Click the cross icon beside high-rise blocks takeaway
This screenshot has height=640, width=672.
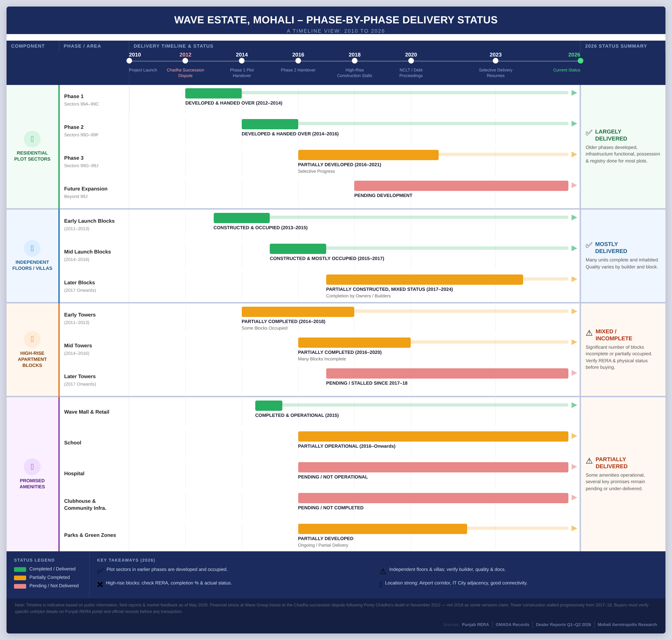pos(100,584)
